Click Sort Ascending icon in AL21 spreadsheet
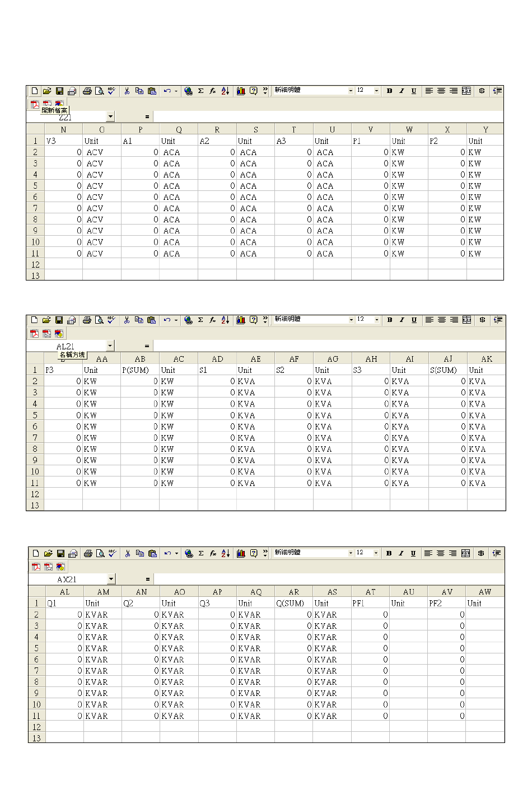Viewport: 532px width, 799px height. coord(225,320)
